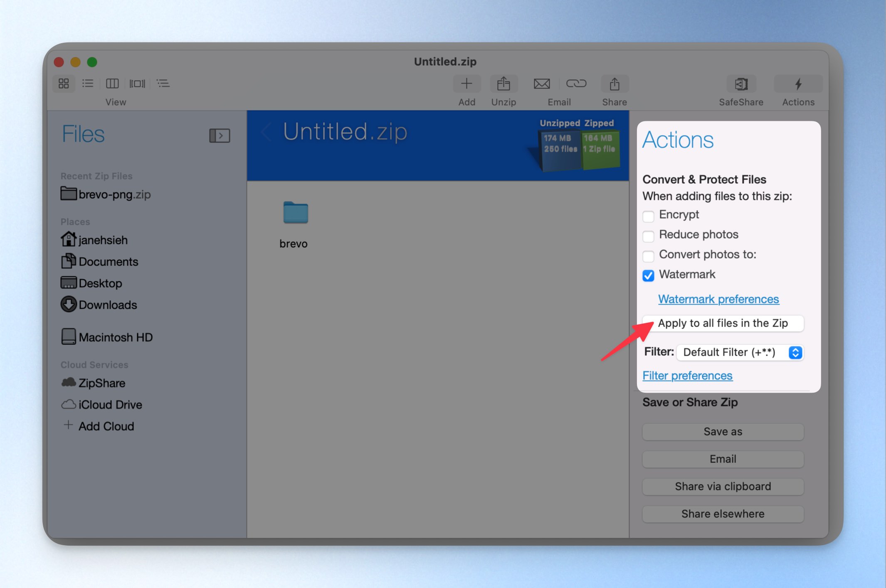
Task: Switch to list view icon
Action: pos(88,84)
